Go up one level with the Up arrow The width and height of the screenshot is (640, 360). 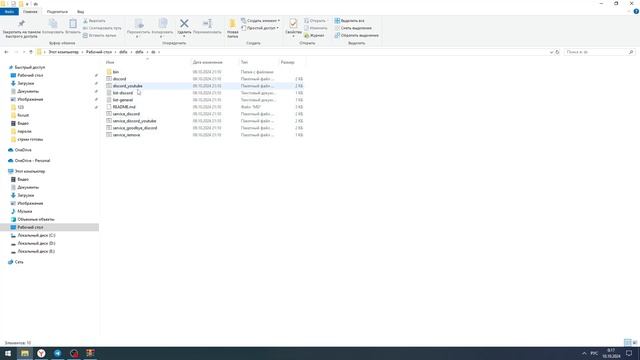[31, 52]
